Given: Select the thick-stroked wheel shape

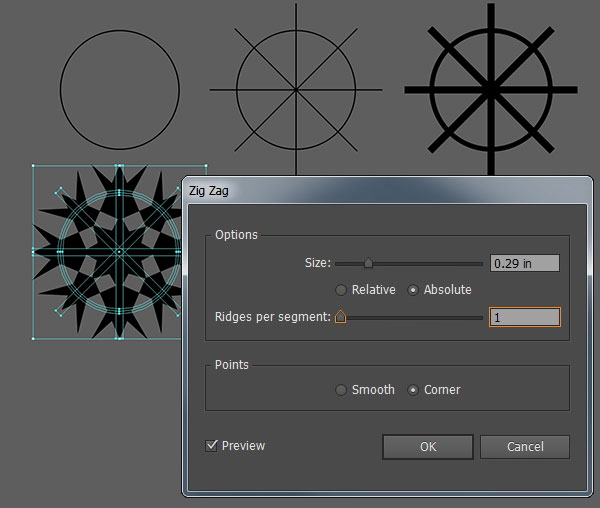Looking at the screenshot, I should click(490, 90).
